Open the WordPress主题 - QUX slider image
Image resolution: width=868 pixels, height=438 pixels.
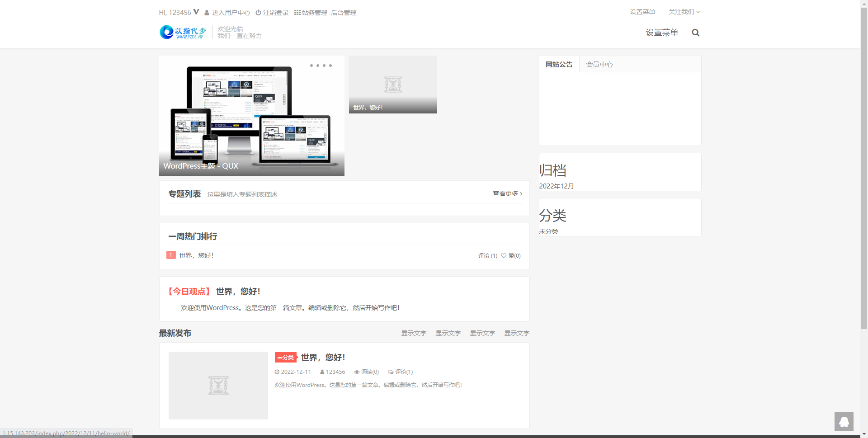pyautogui.click(x=251, y=116)
